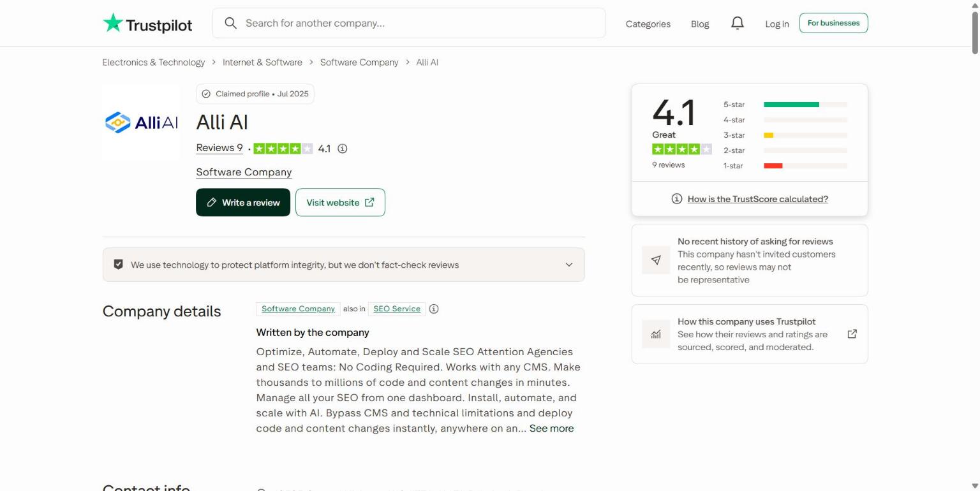Click the For businesses button
This screenshot has height=491, width=980.
[x=833, y=23]
